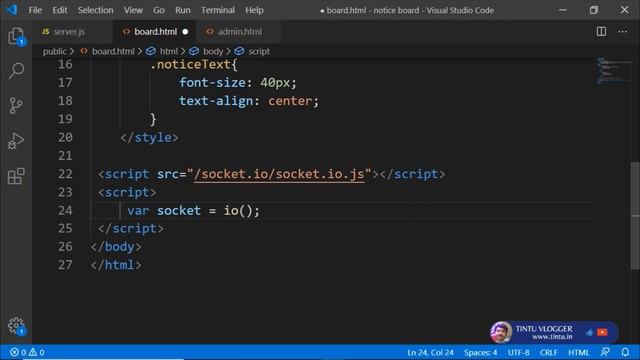This screenshot has width=640, height=360.
Task: Click line number 22 in the gutter
Action: point(65,174)
